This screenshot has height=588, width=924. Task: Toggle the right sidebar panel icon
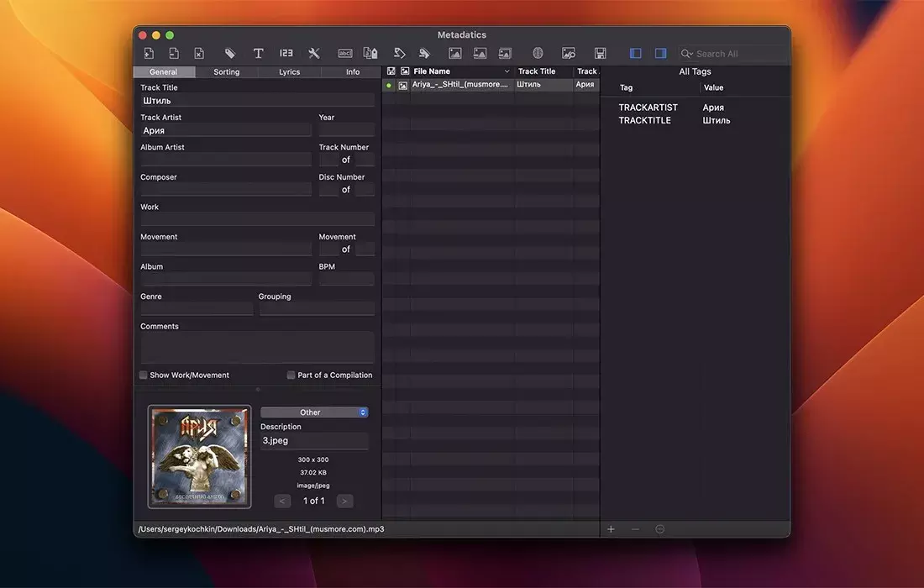coord(660,54)
